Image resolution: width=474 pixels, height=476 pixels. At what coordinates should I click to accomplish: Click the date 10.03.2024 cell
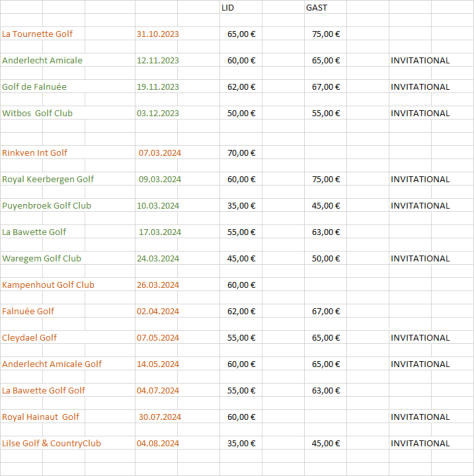point(158,206)
